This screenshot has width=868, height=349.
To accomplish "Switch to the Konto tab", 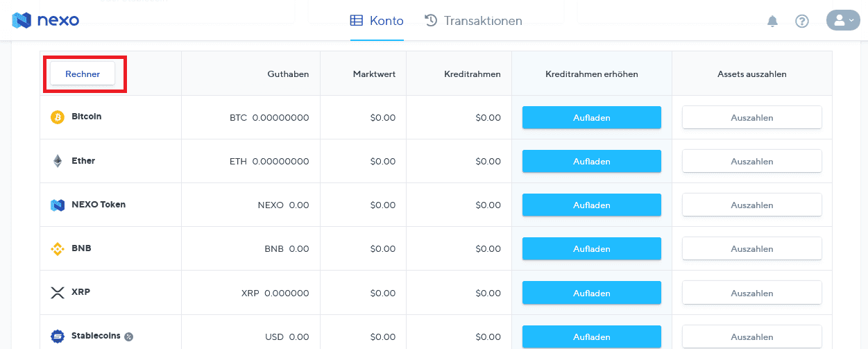I will (x=377, y=21).
